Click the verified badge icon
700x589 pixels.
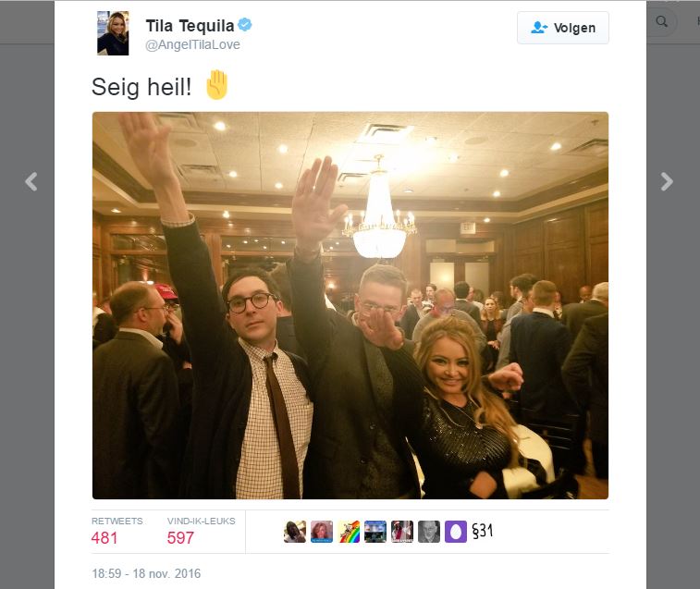(245, 25)
